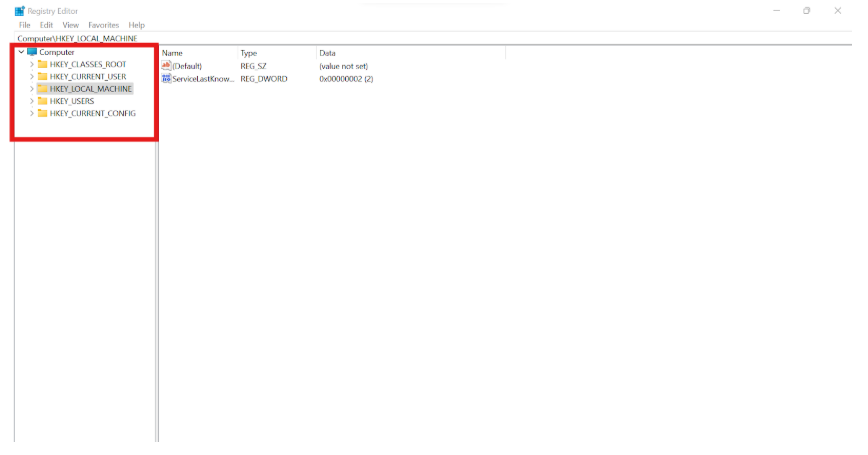Screen dimensions: 868x455
Task: Click the HKEY_USERS folder icon
Action: coord(43,101)
